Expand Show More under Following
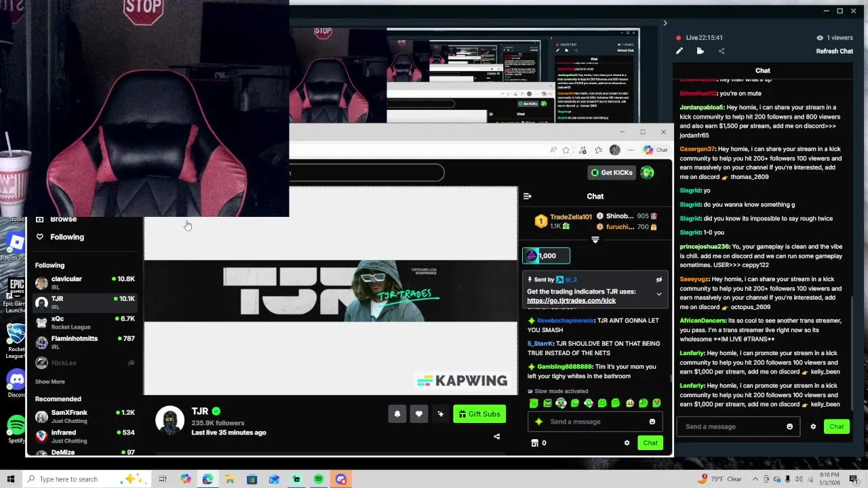The width and height of the screenshot is (868, 488). point(50,382)
